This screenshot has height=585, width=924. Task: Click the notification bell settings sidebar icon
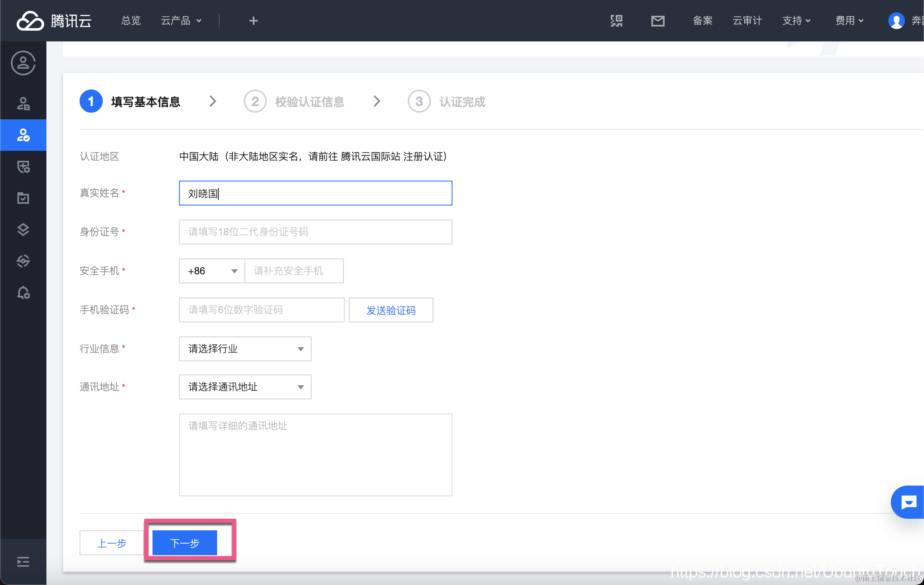(x=23, y=292)
